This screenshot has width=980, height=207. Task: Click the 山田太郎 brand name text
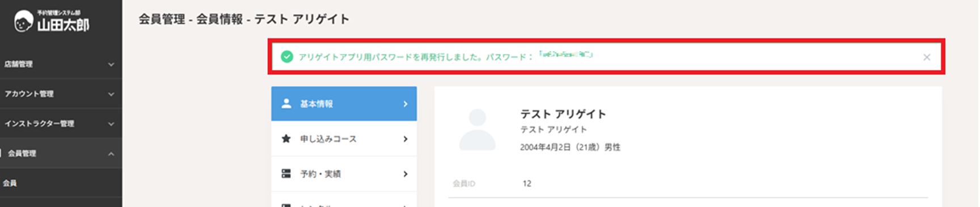pyautogui.click(x=63, y=25)
